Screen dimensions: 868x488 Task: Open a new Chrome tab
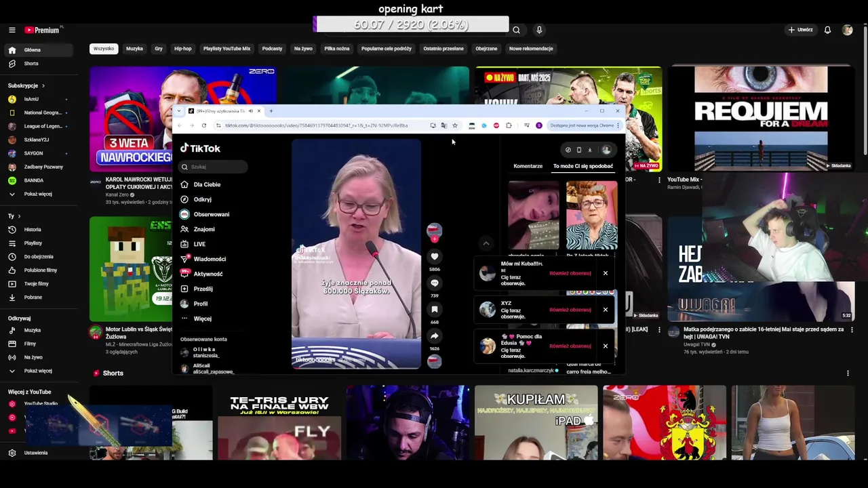271,111
